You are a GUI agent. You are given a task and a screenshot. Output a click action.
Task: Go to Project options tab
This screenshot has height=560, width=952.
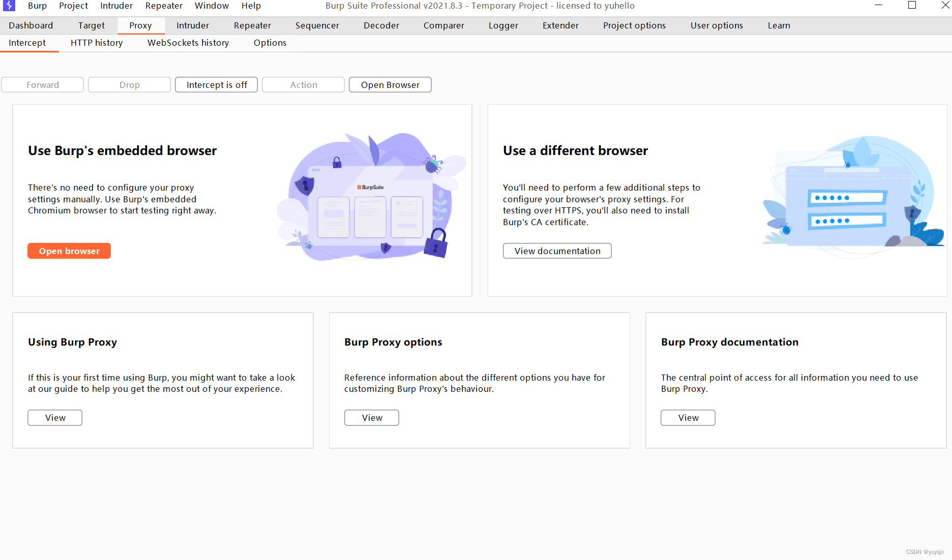click(x=634, y=25)
